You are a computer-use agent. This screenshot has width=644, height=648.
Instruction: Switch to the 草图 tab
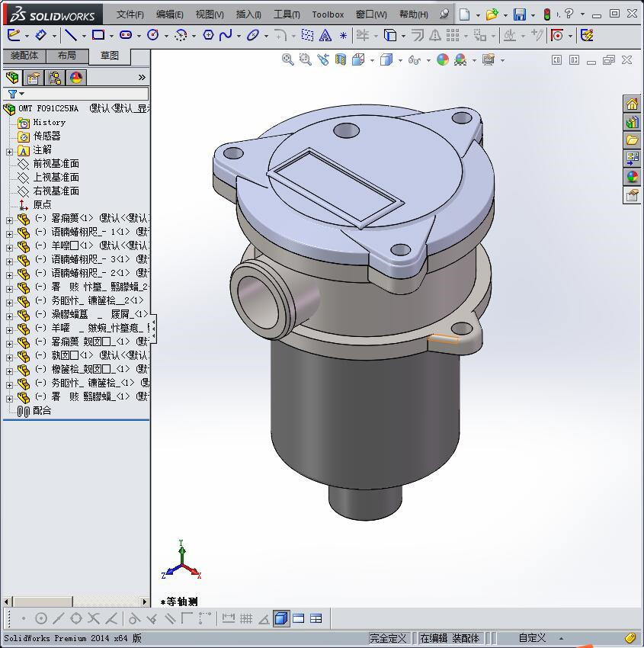(110, 56)
